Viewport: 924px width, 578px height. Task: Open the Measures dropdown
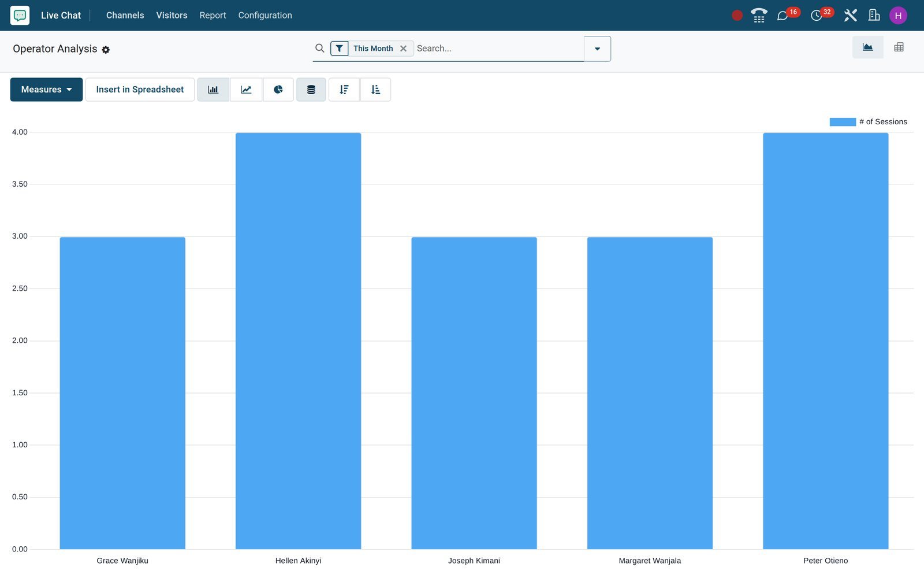point(46,90)
